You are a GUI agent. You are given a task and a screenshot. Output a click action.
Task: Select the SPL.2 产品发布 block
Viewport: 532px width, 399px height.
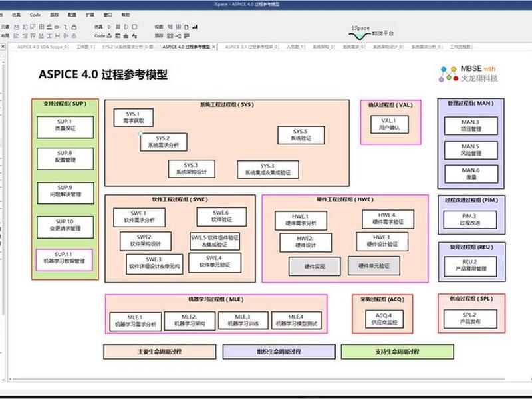point(470,319)
